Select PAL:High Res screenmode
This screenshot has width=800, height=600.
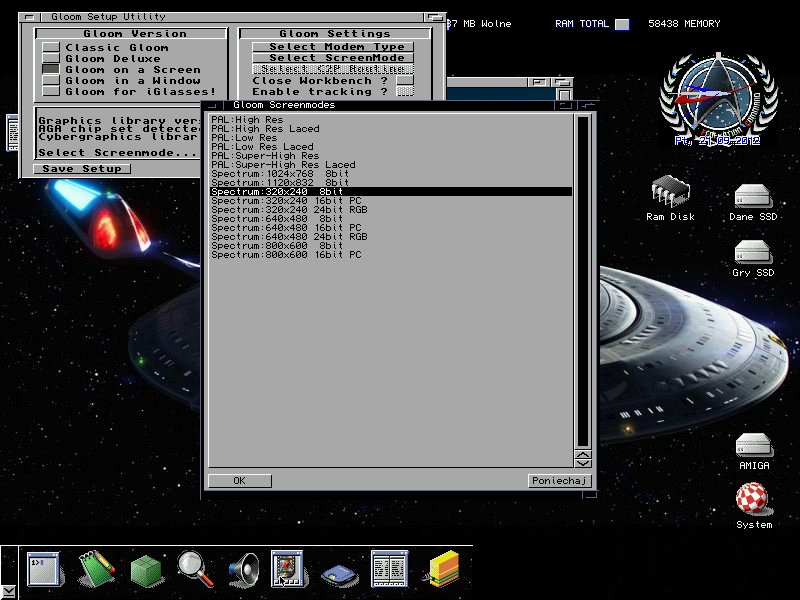(391, 120)
